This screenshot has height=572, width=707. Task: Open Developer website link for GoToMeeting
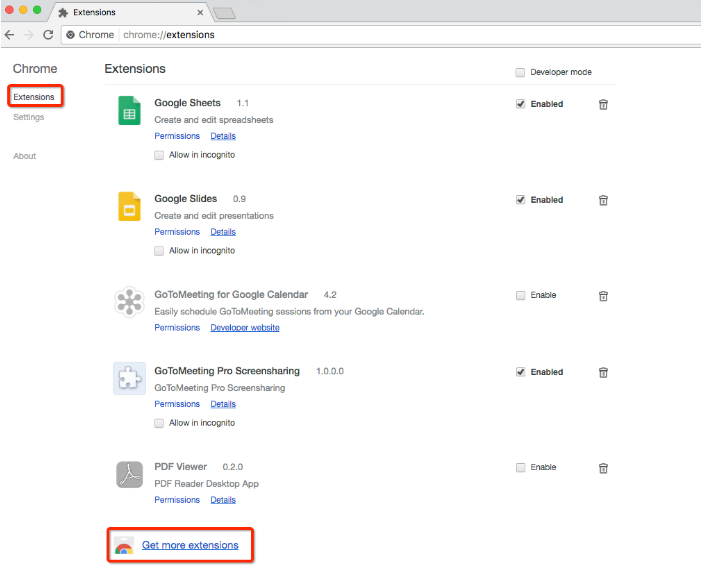pyautogui.click(x=245, y=328)
